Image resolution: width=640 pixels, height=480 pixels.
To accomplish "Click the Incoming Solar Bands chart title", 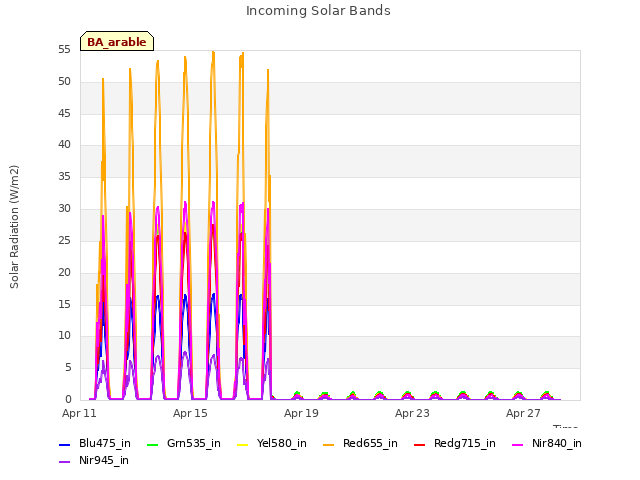I will pyautogui.click(x=318, y=11).
